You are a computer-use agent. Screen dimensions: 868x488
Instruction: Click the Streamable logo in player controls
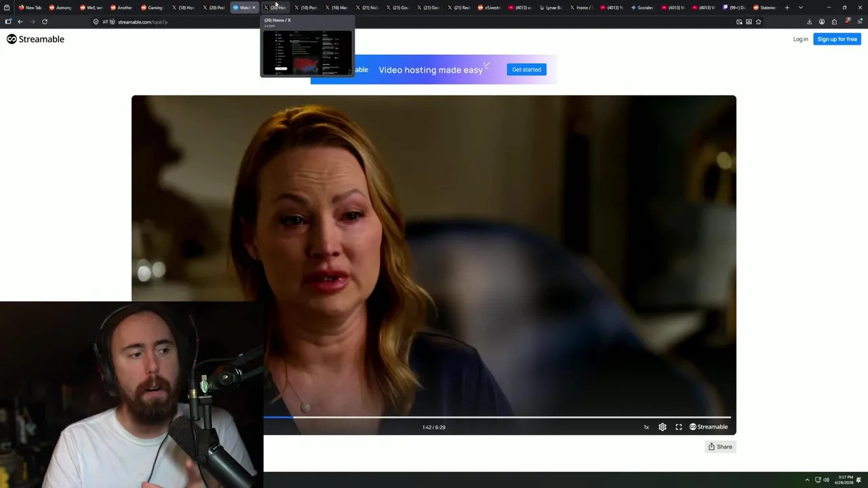click(x=709, y=427)
